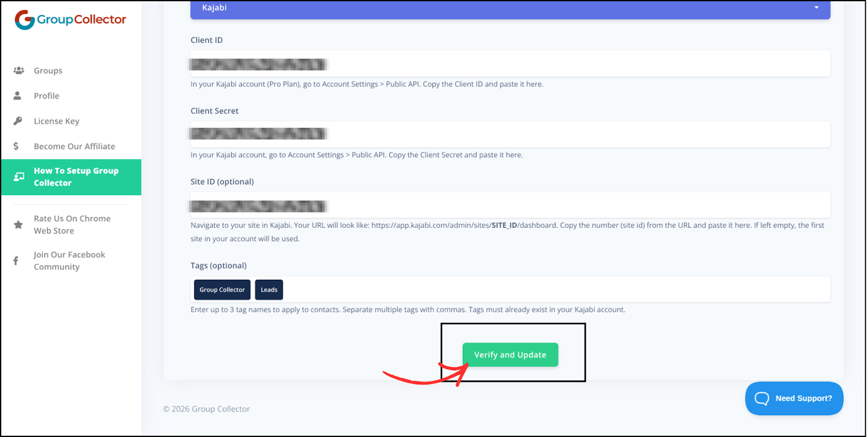Click into the Tags optional field
868x437 pixels.
(x=510, y=290)
